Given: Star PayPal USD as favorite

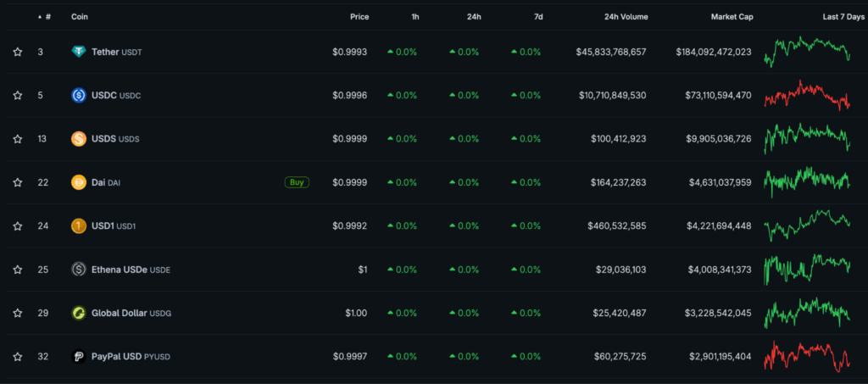Looking at the screenshot, I should pos(18,357).
